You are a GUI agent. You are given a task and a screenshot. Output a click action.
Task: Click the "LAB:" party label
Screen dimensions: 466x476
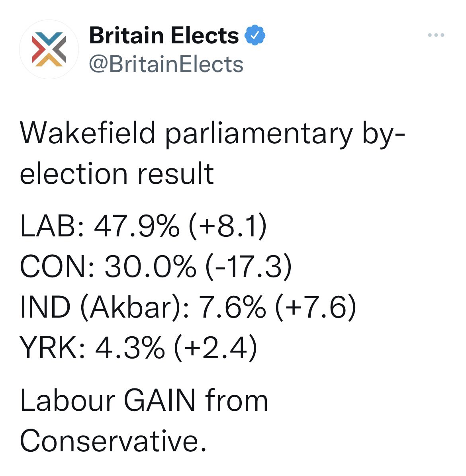(x=52, y=226)
